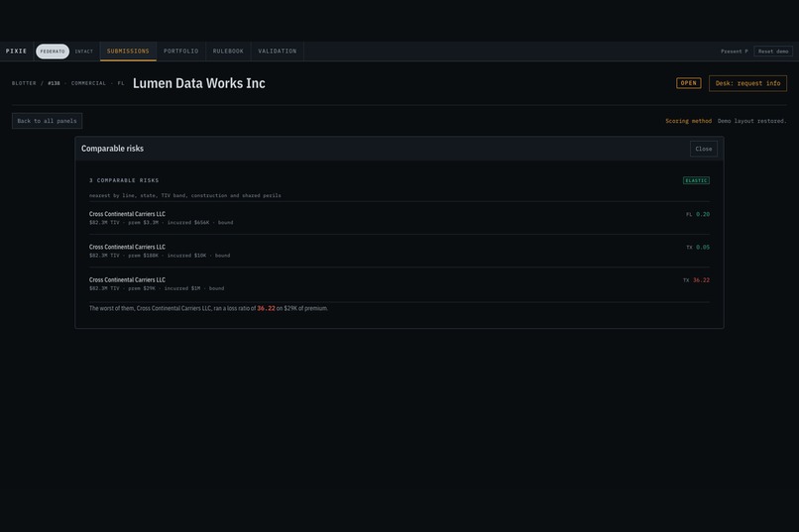The image size is (799, 532).
Task: Click Reset demo
Action: (773, 52)
